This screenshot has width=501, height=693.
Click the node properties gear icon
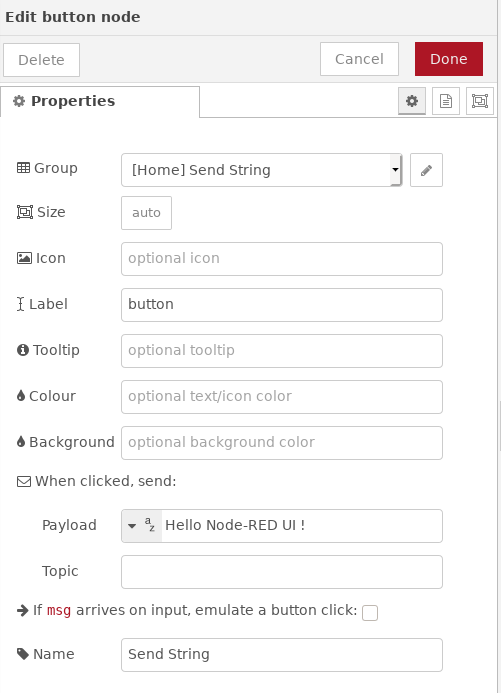coord(412,101)
